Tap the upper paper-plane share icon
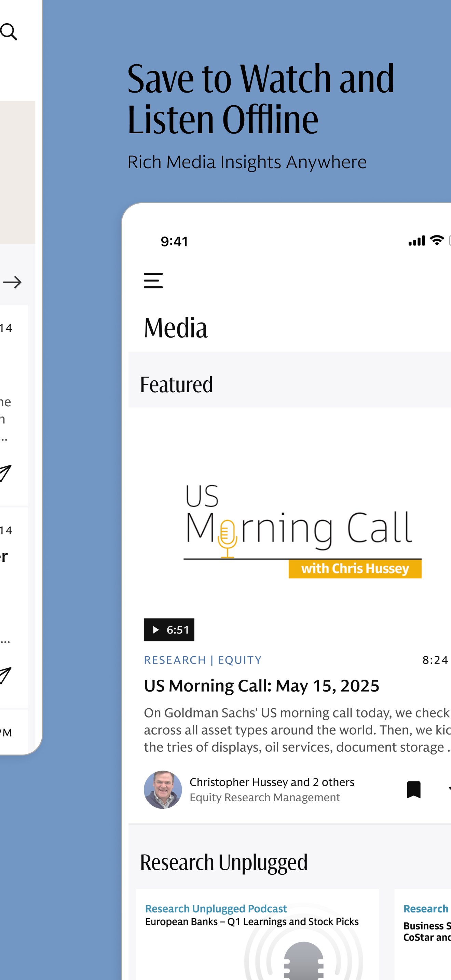This screenshot has height=980, width=451. (x=5, y=473)
